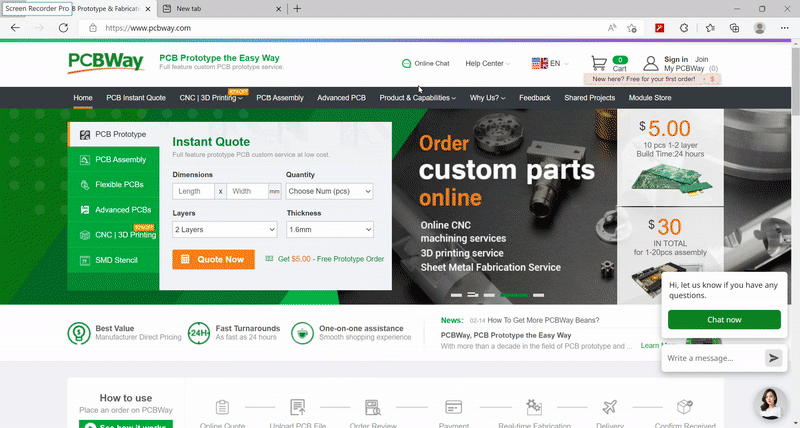Open the Quantity Choose Num dropdown
Viewport: 800px width, 428px height.
point(329,191)
